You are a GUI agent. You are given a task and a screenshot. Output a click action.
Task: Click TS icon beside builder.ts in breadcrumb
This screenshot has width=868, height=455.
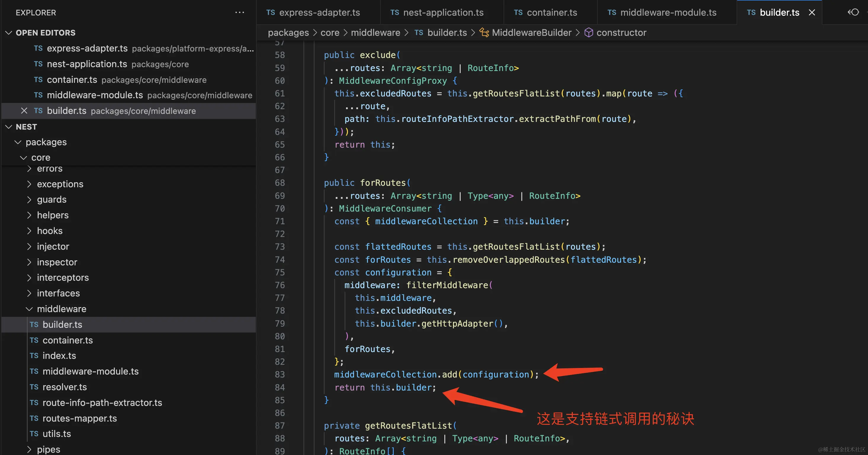point(419,33)
